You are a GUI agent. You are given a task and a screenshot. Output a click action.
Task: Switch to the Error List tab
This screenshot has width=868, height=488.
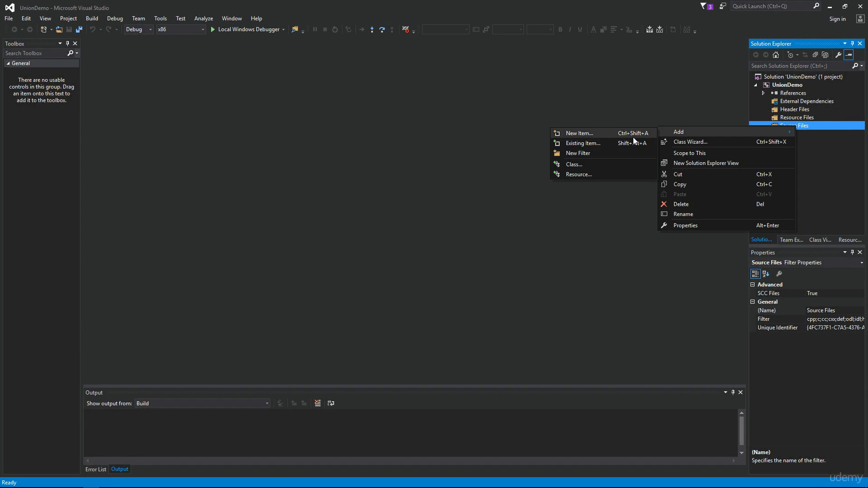pyautogui.click(x=96, y=469)
